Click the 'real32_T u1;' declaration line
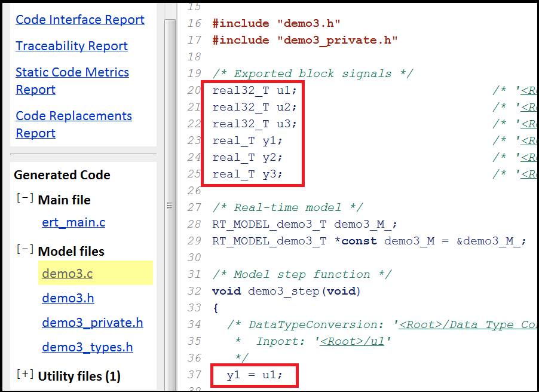Image resolution: width=539 pixels, height=392 pixels. point(255,90)
